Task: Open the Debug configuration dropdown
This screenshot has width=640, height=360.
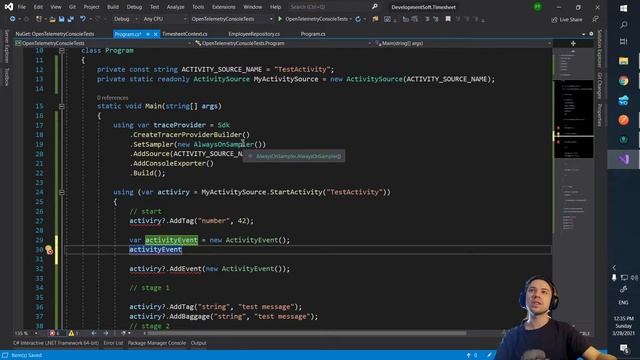Action: (125, 19)
